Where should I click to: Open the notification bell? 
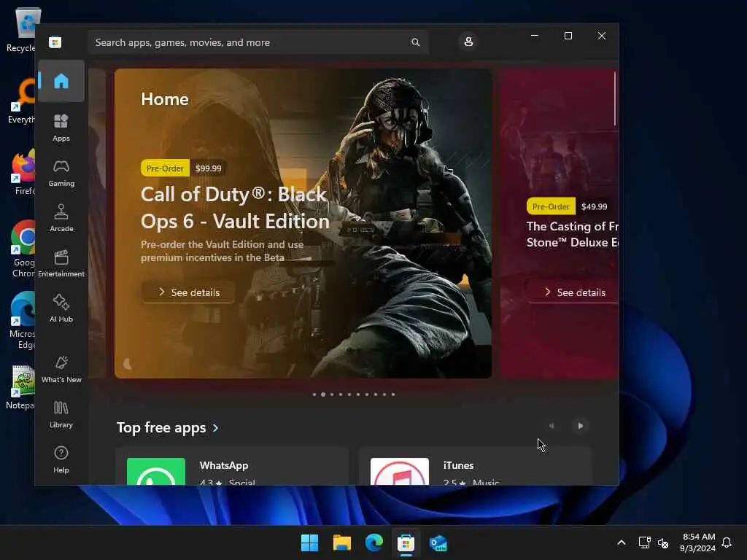point(727,542)
